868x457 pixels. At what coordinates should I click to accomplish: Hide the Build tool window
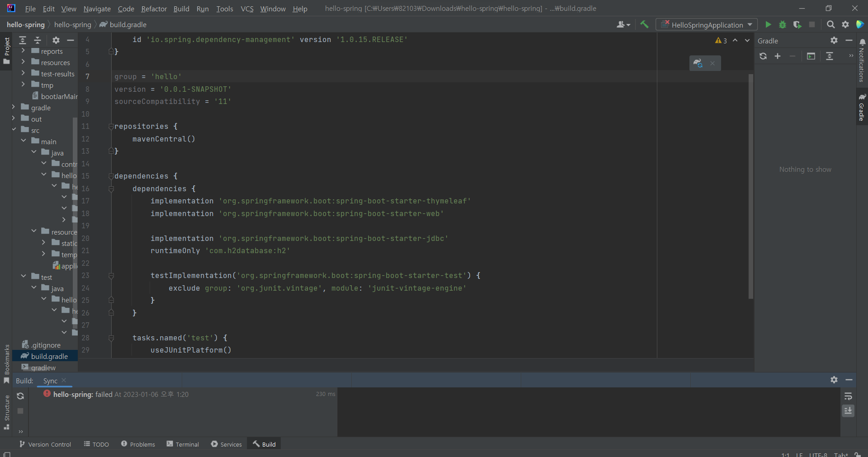click(849, 380)
